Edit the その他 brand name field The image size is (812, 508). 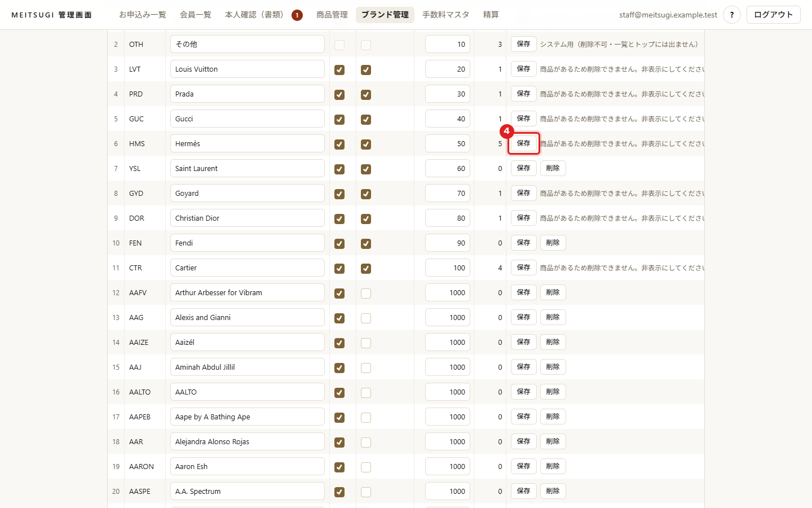click(248, 44)
